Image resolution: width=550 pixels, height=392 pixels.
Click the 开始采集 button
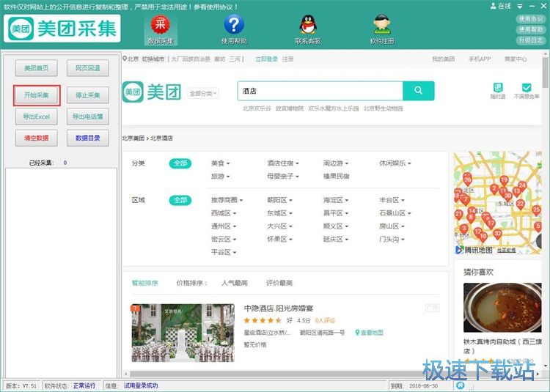pos(37,95)
